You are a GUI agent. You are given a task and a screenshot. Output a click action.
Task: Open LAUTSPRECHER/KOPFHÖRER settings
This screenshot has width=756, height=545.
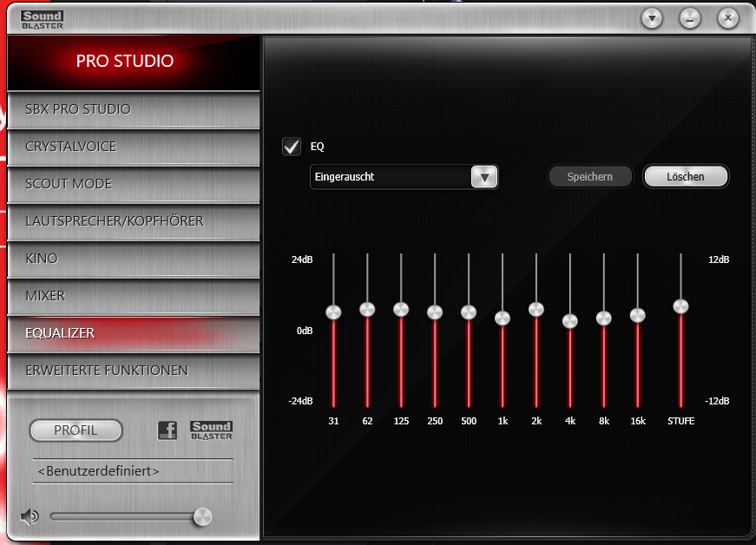point(134,221)
